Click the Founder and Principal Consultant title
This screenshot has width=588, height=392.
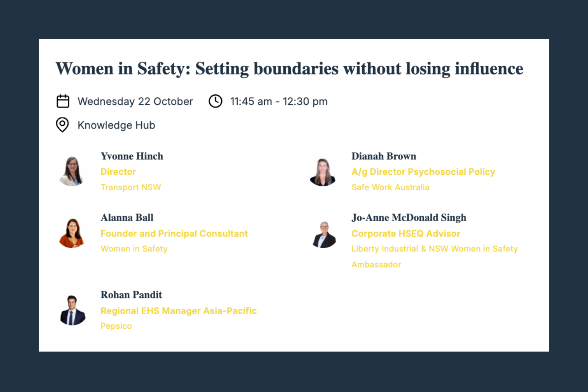pos(174,234)
